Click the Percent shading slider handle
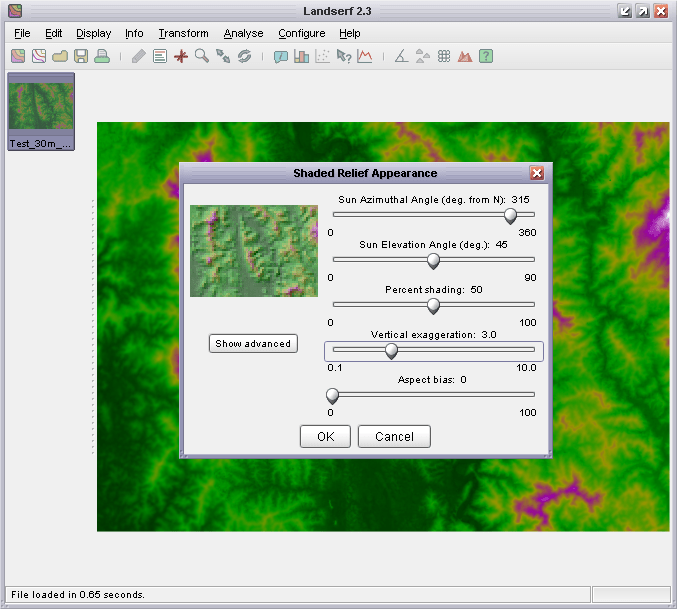 (x=433, y=306)
